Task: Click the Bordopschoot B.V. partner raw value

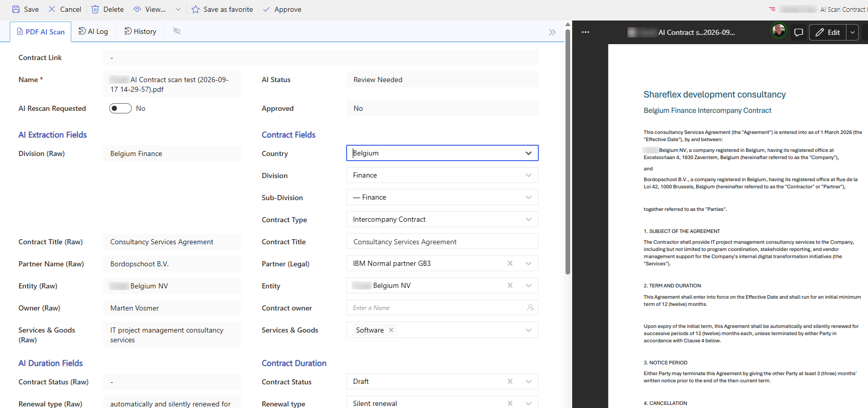Action: click(x=139, y=264)
